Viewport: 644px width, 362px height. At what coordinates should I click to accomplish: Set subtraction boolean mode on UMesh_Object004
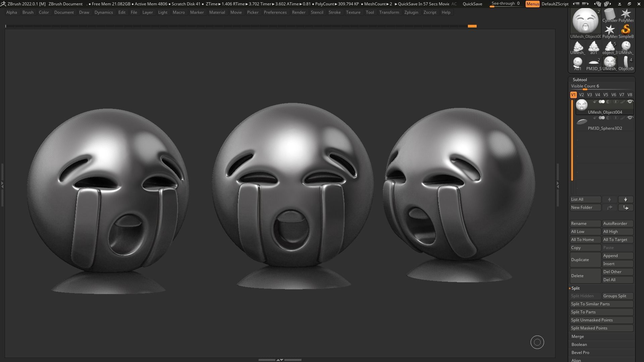(608, 102)
